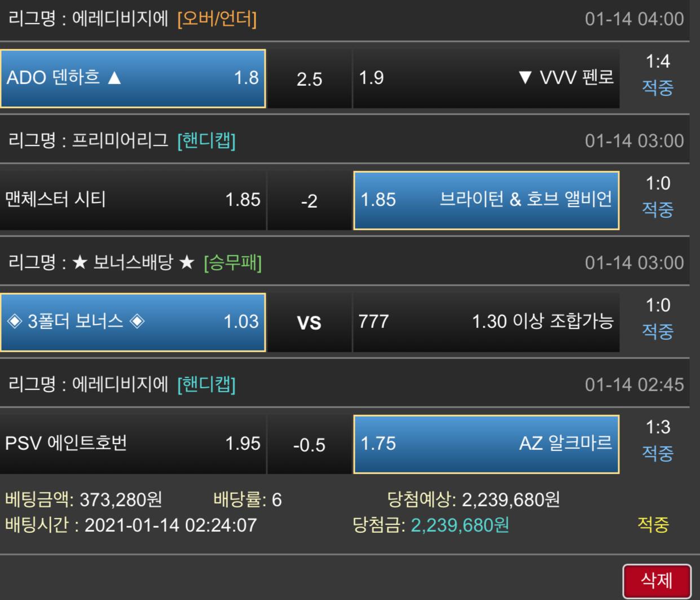Click the 777 bonus odds cell
Image resolution: width=700 pixels, height=600 pixels.
(486, 322)
